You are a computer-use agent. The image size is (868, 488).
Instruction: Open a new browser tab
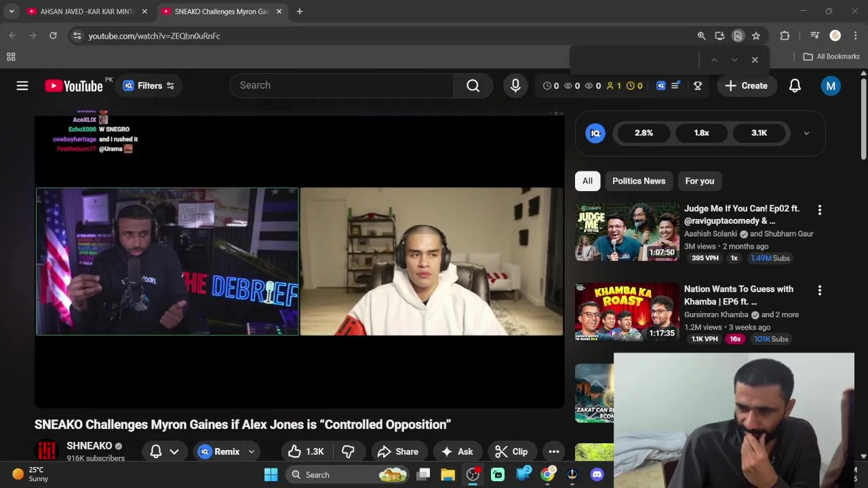[x=300, y=12]
